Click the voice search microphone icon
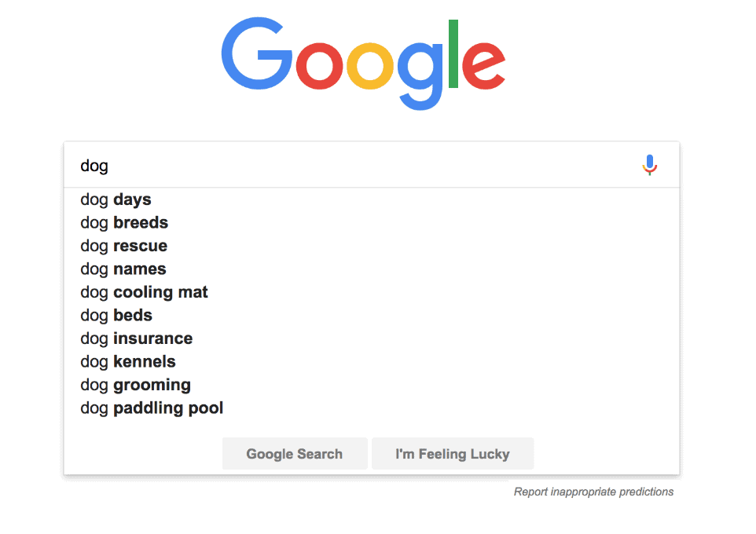Viewport: 756px width, 534px height. 649,165
